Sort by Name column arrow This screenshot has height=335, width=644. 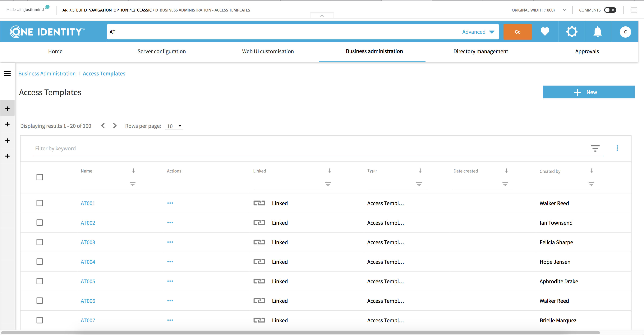pos(134,171)
